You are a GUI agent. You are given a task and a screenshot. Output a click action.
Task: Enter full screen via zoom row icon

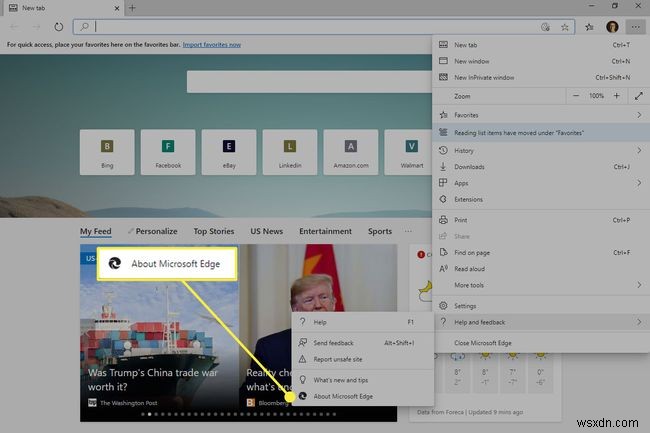click(x=639, y=96)
